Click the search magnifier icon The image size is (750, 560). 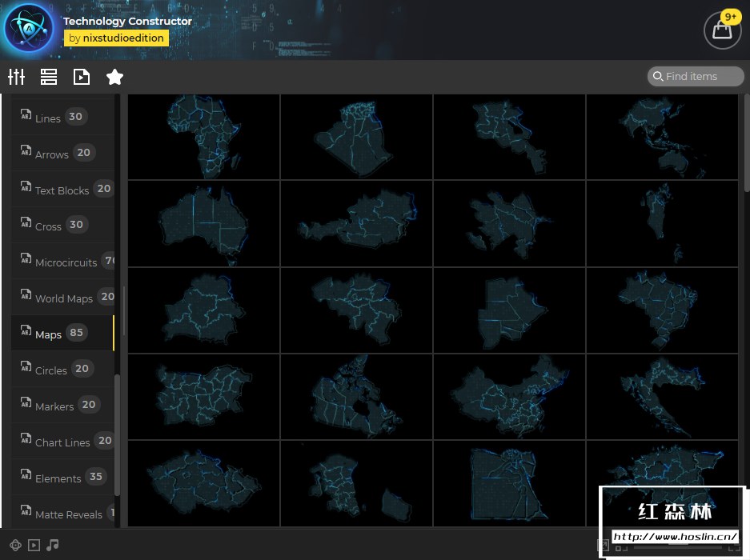[658, 77]
